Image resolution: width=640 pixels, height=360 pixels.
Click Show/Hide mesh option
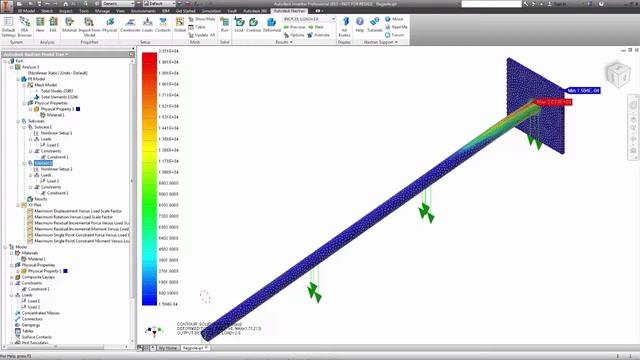click(202, 19)
